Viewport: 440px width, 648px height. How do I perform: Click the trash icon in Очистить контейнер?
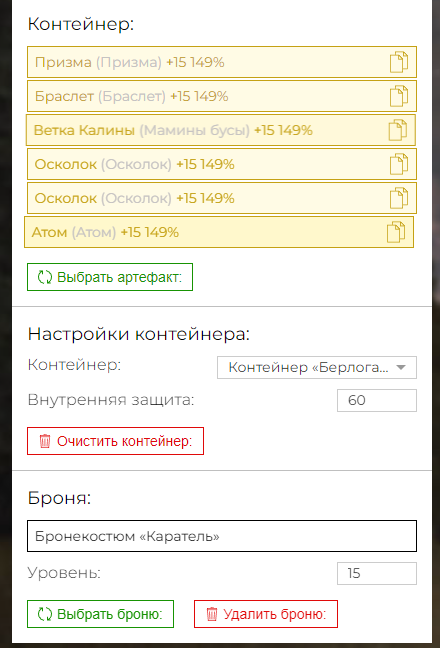click(x=45, y=441)
